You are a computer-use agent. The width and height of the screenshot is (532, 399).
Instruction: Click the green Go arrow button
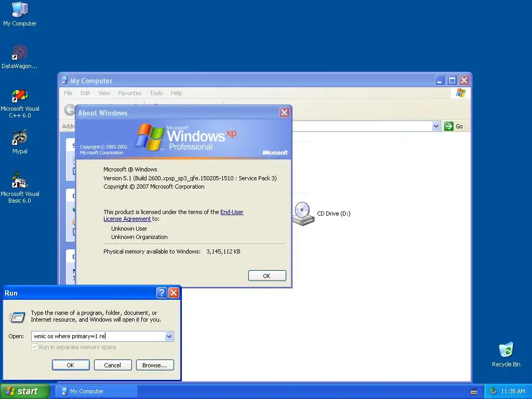click(449, 126)
